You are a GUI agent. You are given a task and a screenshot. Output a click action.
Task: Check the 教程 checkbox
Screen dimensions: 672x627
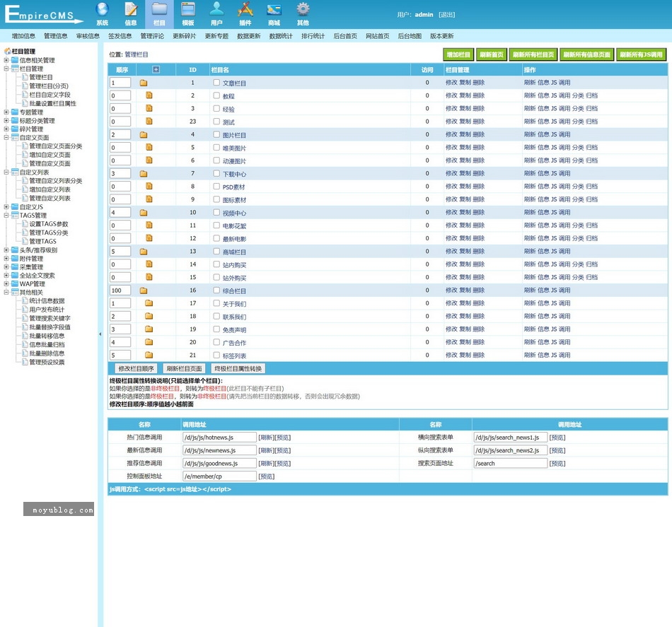tap(216, 95)
